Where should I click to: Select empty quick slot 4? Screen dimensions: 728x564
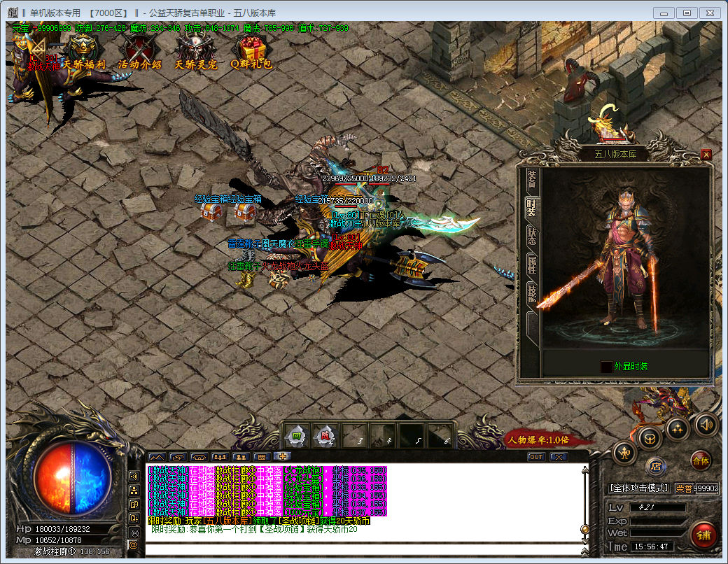pos(383,435)
